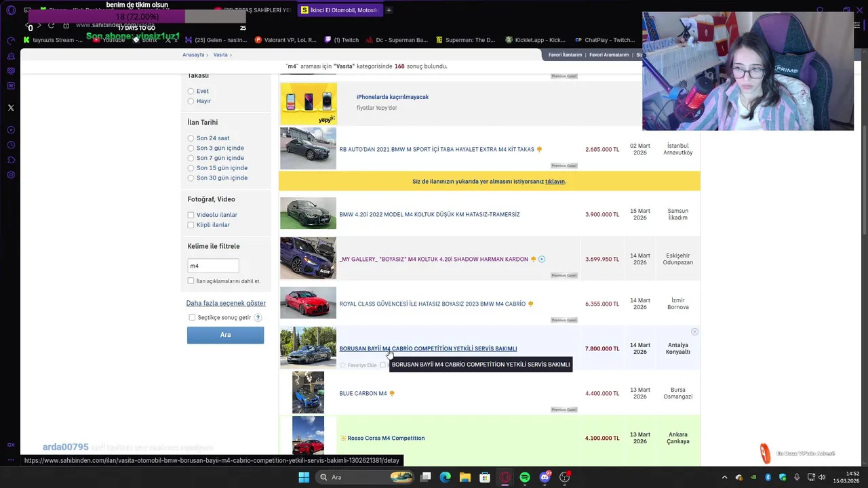Open Rosso Corsa M4 Competition listing
Viewport: 868px width, 488px height.
386,438
